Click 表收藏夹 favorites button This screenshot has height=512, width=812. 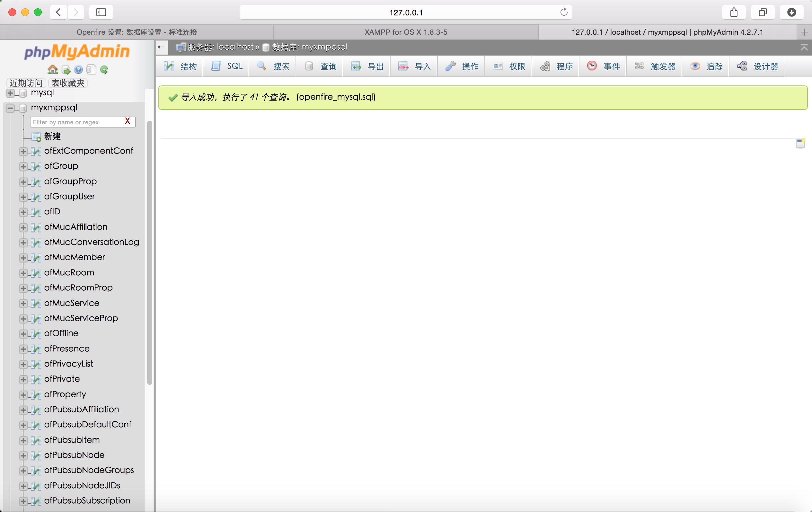68,83
